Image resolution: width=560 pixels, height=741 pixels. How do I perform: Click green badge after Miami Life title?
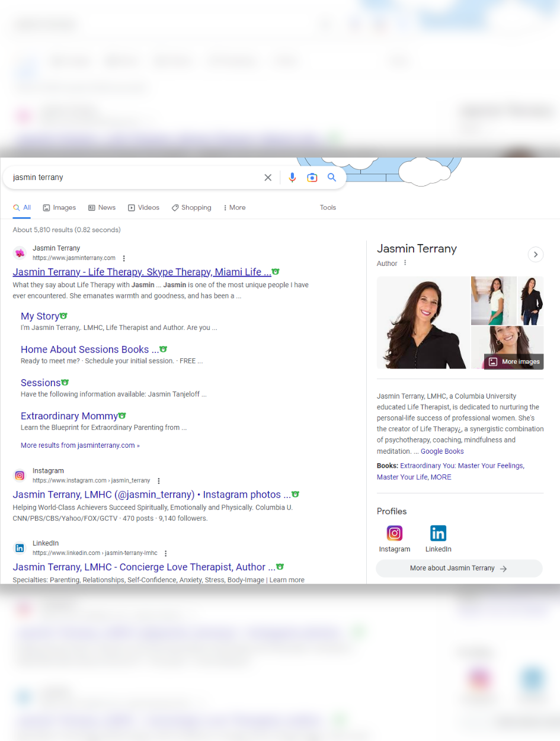(276, 272)
